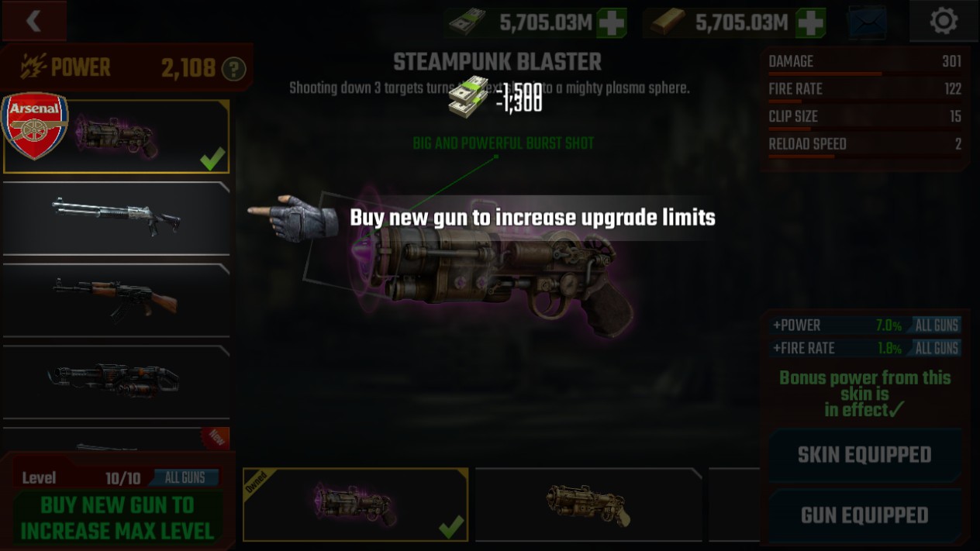The width and height of the screenshot is (980, 551).
Task: Click the SKIN EQUIPPED button
Action: point(864,455)
